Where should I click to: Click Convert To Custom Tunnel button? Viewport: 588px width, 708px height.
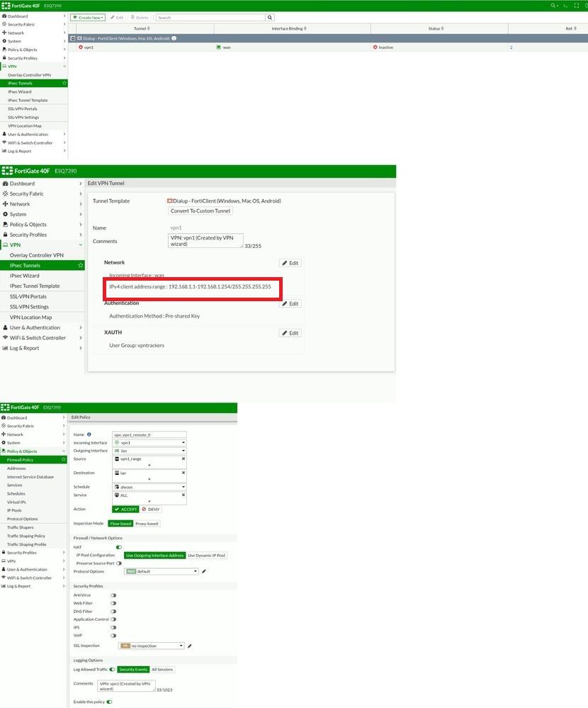point(200,211)
